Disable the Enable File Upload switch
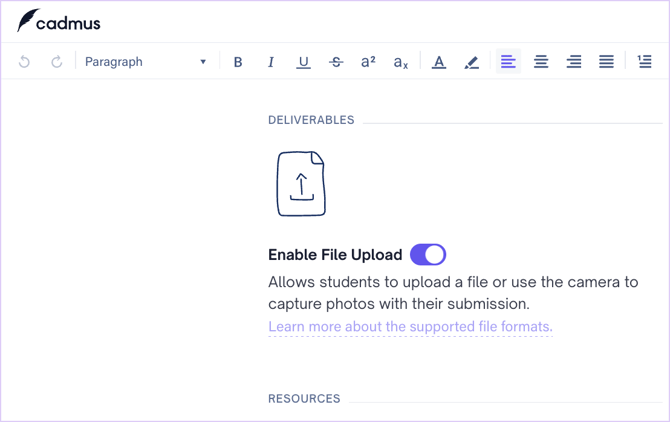The width and height of the screenshot is (670, 422). [428, 255]
